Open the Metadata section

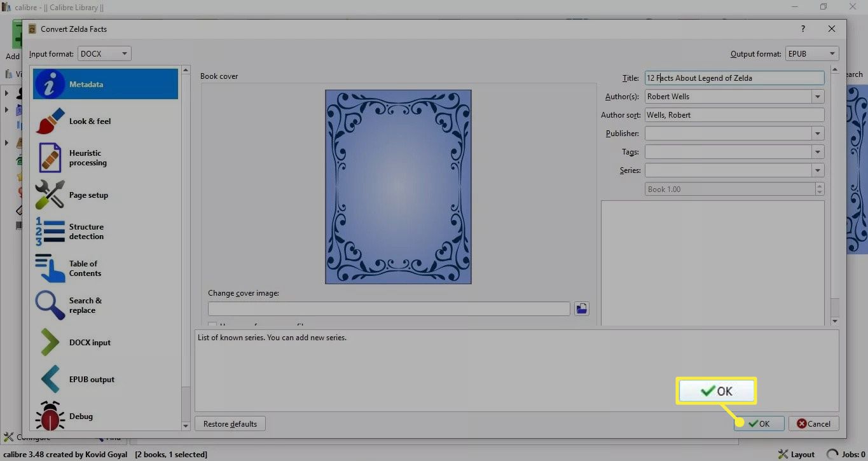click(106, 84)
